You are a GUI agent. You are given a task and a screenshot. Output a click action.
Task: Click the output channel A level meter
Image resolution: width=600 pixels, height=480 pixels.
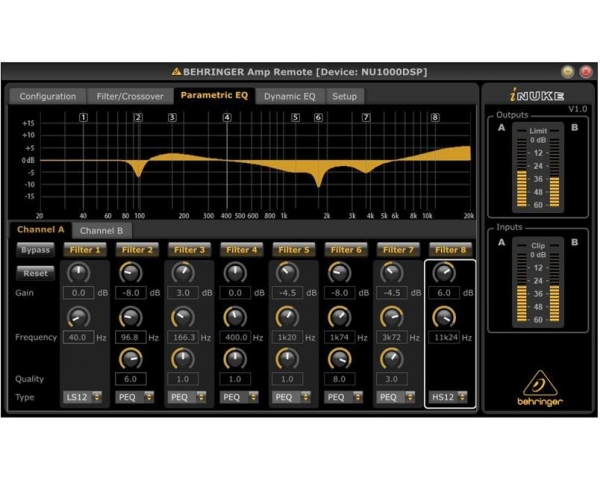522,167
